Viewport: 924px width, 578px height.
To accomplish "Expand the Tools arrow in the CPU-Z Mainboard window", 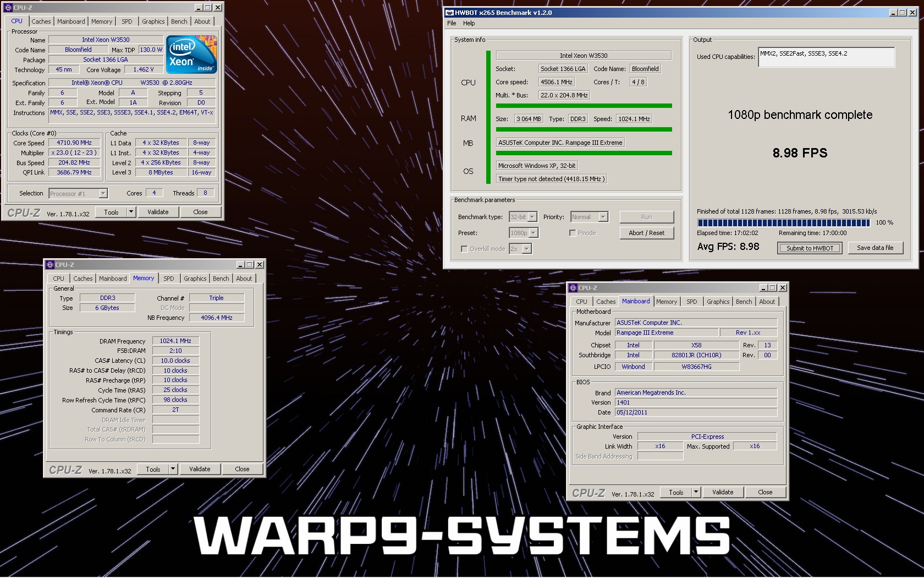I will click(696, 492).
